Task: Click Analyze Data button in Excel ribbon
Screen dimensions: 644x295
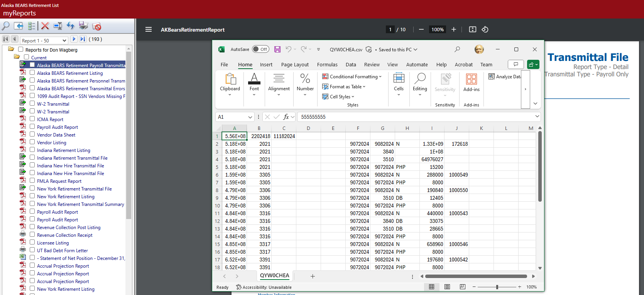Action: point(505,76)
